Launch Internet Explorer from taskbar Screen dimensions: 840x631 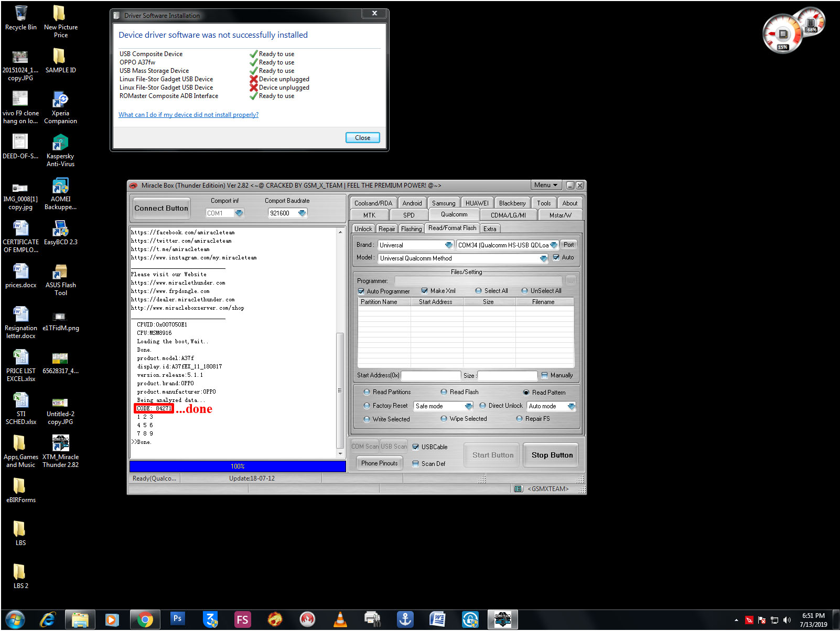pyautogui.click(x=48, y=620)
